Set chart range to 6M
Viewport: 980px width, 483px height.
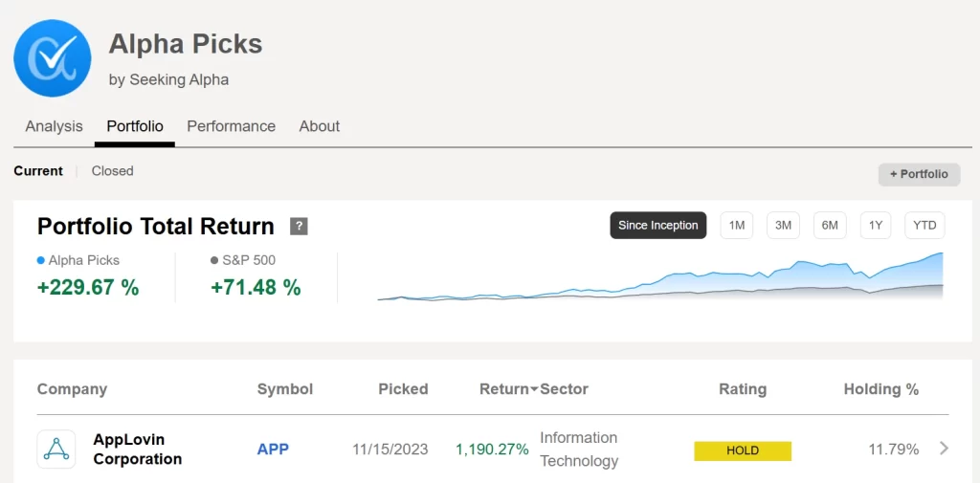(830, 226)
